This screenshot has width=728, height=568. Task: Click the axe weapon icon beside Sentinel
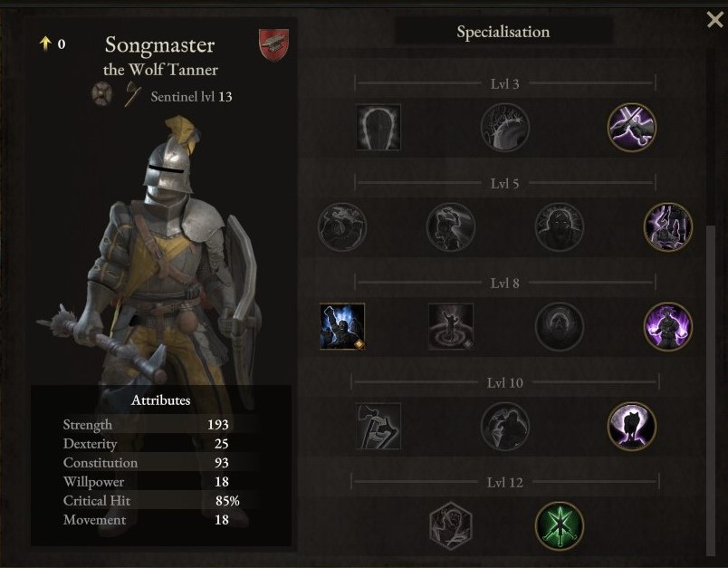tap(133, 95)
